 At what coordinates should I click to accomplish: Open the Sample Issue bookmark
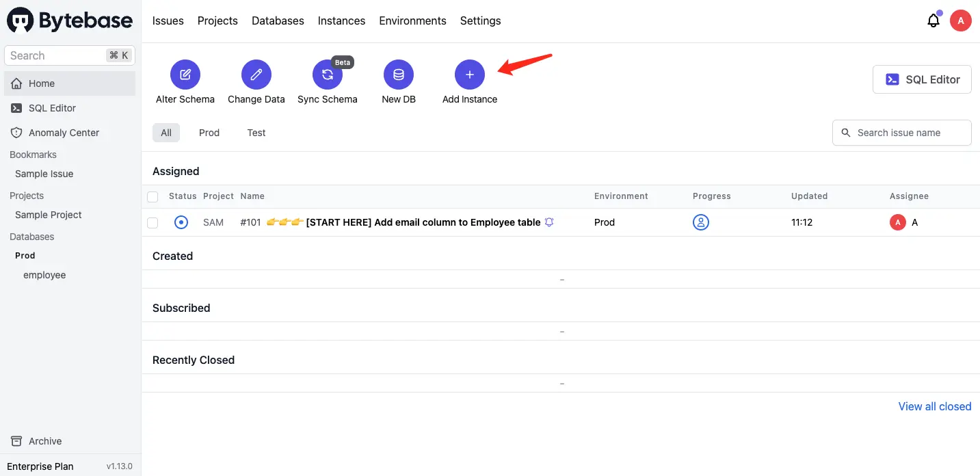44,174
